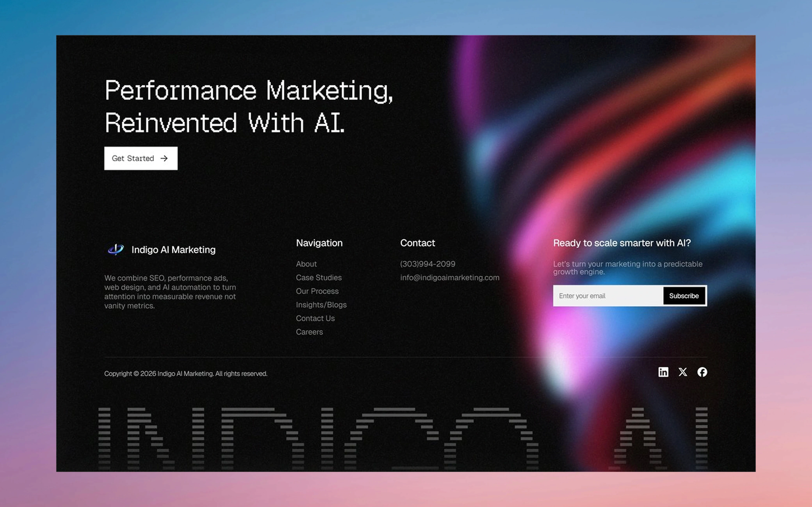Visit the Insights/Blogs link
Image resolution: width=812 pixels, height=507 pixels.
tap(321, 305)
